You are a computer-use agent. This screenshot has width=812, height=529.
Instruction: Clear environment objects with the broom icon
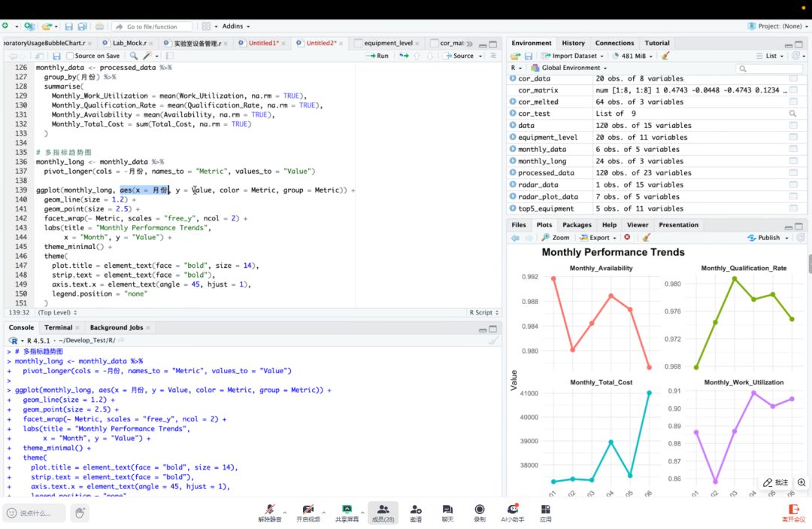tap(665, 56)
